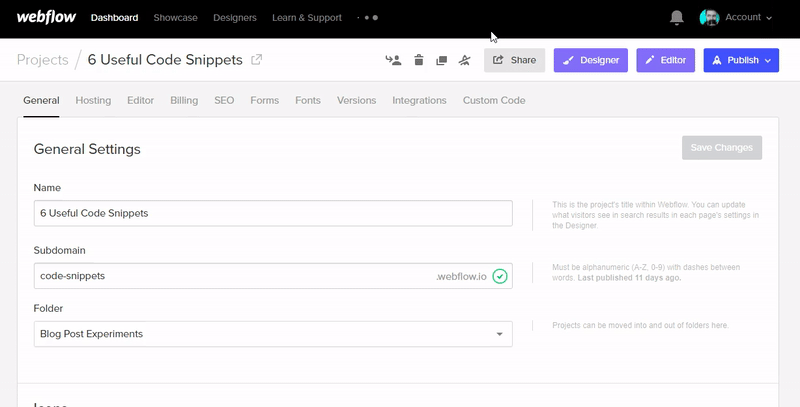This screenshot has width=800, height=407.
Task: Click the Name input field
Action: point(273,213)
